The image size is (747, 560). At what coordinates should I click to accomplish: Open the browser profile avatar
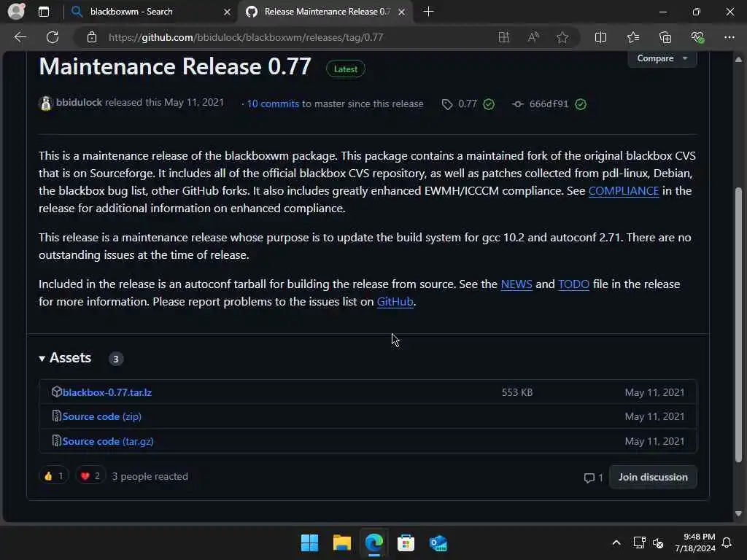17,11
